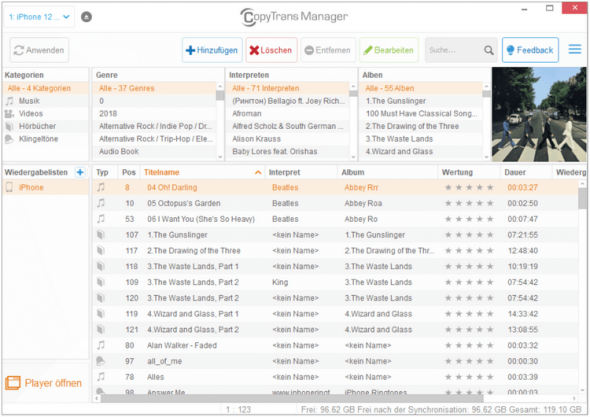
Task: Click music note icon of Alan Walker - Faded
Action: 101,345
